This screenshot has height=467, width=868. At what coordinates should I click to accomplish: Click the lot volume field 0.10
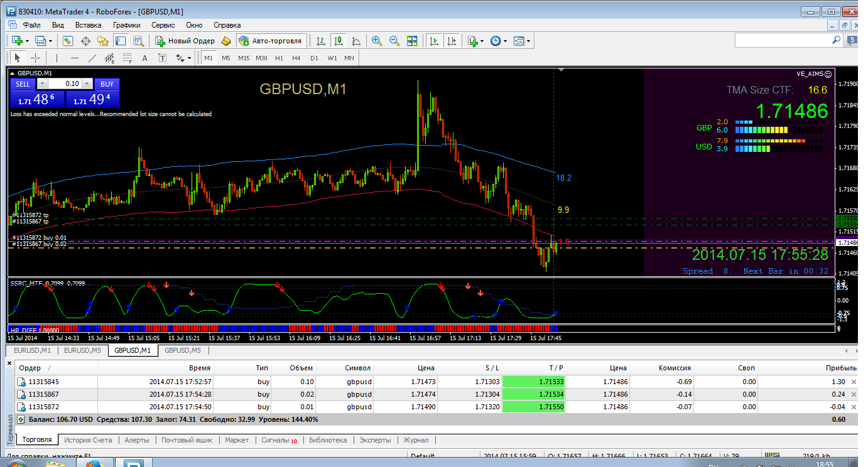point(65,83)
